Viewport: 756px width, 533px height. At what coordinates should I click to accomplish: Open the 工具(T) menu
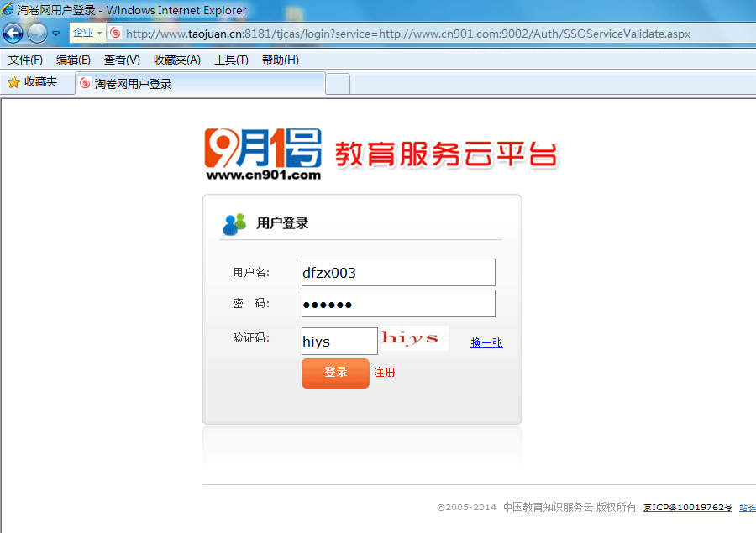(x=231, y=60)
